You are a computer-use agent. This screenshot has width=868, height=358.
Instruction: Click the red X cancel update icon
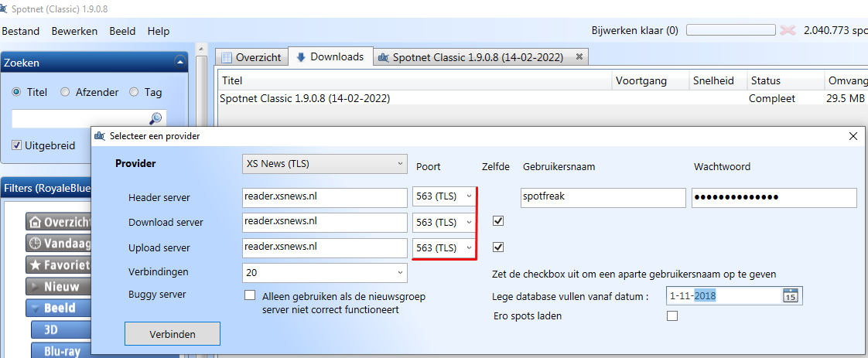[x=788, y=30]
